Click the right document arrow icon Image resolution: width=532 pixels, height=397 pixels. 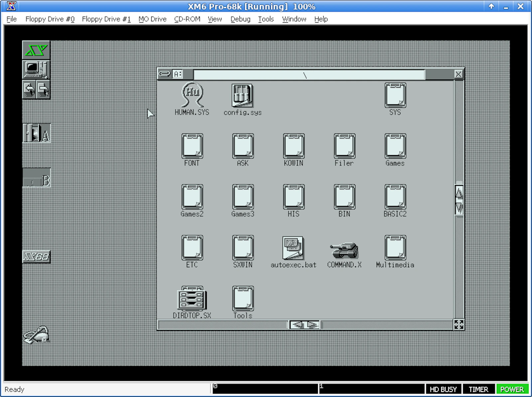[43, 90]
